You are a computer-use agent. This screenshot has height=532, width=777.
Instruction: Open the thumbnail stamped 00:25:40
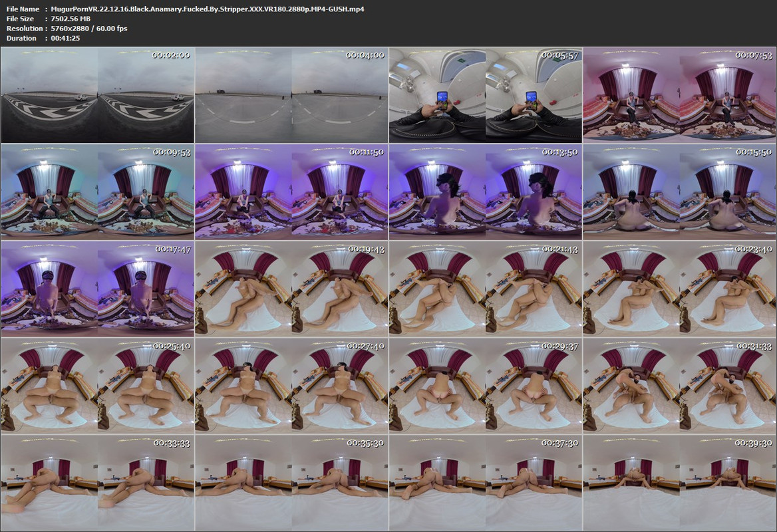pos(98,386)
